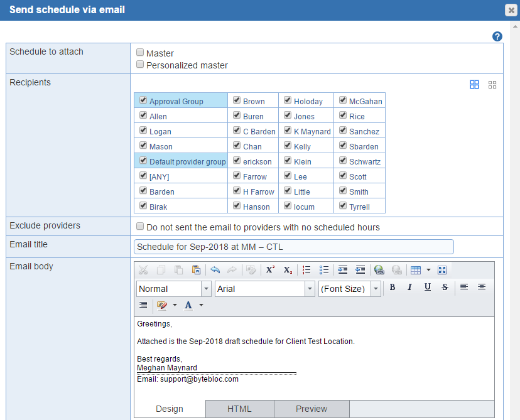Open the help question mark icon
520x420 pixels.
[497, 36]
